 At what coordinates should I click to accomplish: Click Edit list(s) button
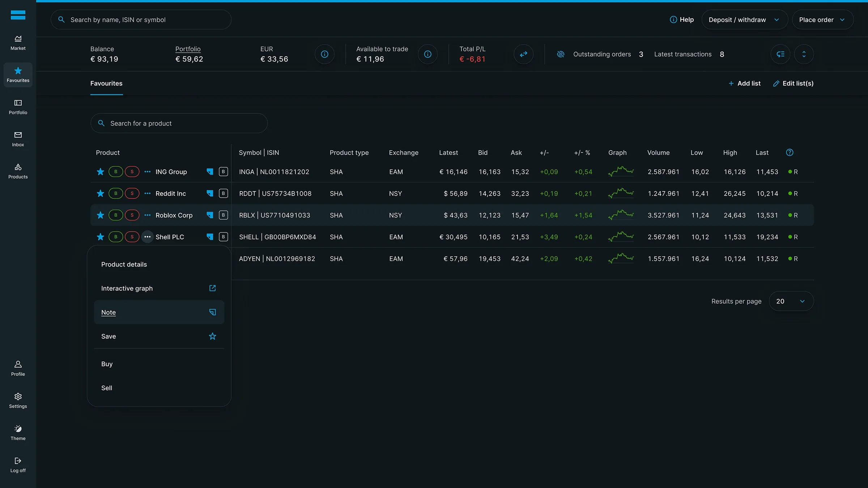pos(793,83)
